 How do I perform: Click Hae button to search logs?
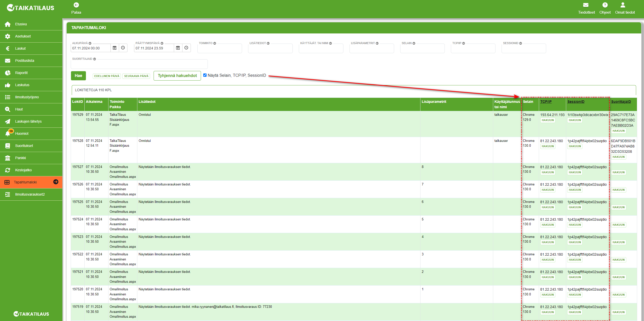(78, 75)
